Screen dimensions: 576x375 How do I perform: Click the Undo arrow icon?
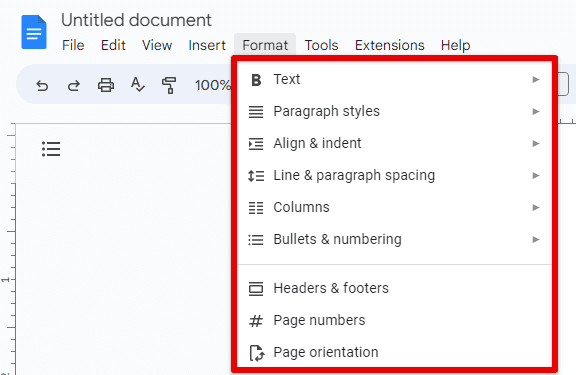(42, 86)
